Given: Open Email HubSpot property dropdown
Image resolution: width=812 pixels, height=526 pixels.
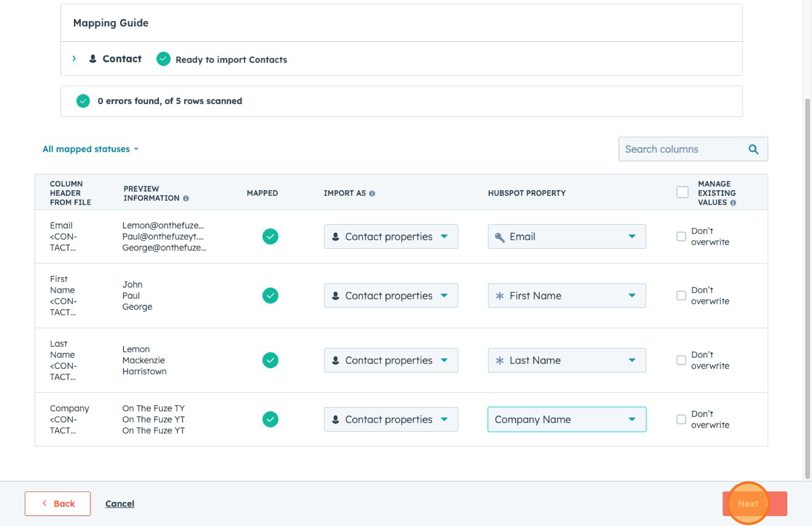Looking at the screenshot, I should tap(567, 236).
